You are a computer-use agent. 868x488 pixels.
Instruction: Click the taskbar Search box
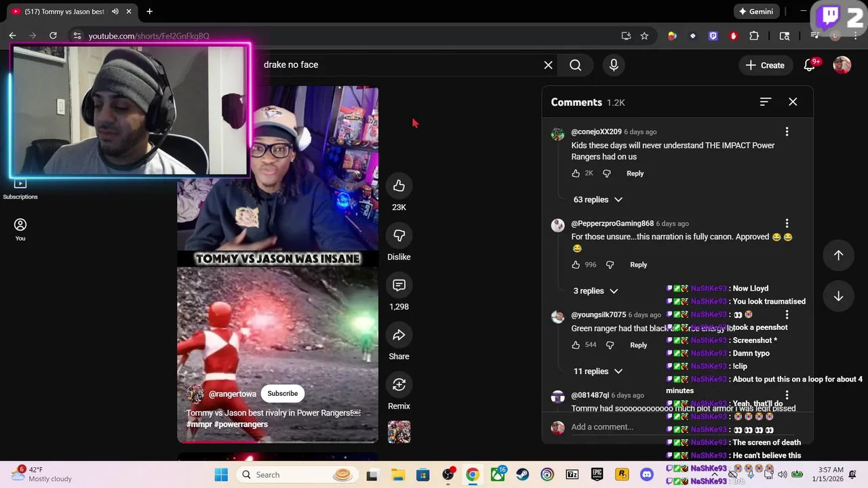tap(297, 474)
